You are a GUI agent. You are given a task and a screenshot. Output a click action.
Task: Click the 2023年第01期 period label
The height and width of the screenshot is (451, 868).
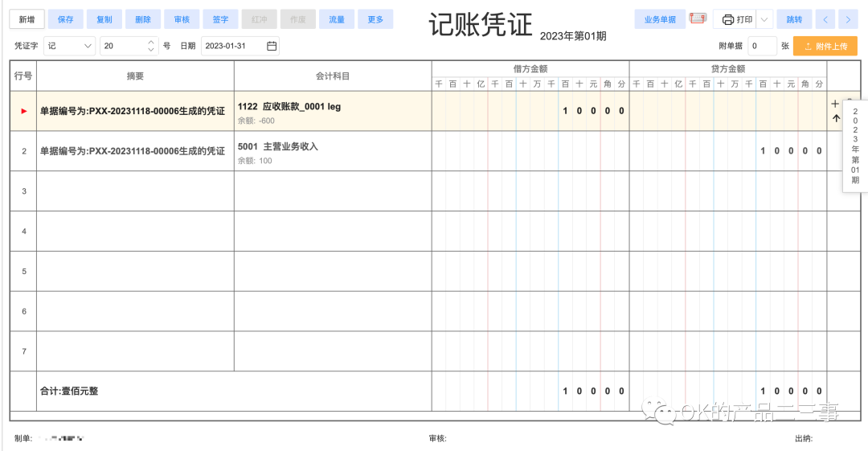(573, 36)
